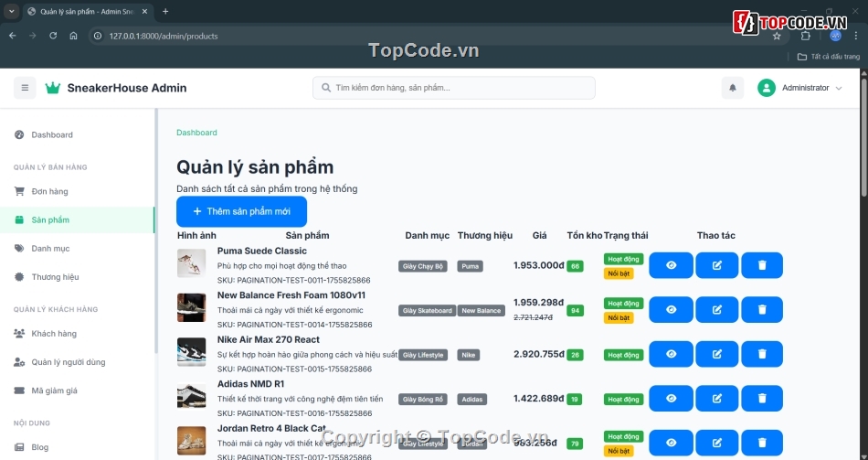View New Balance Fresh Foam details eye button
This screenshot has height=460, width=868.
pos(671,310)
